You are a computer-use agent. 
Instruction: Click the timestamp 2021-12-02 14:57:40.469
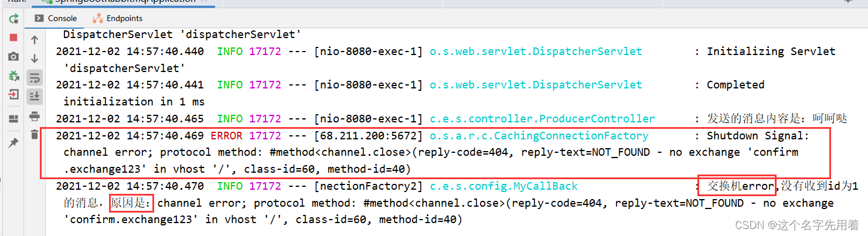tap(130, 136)
